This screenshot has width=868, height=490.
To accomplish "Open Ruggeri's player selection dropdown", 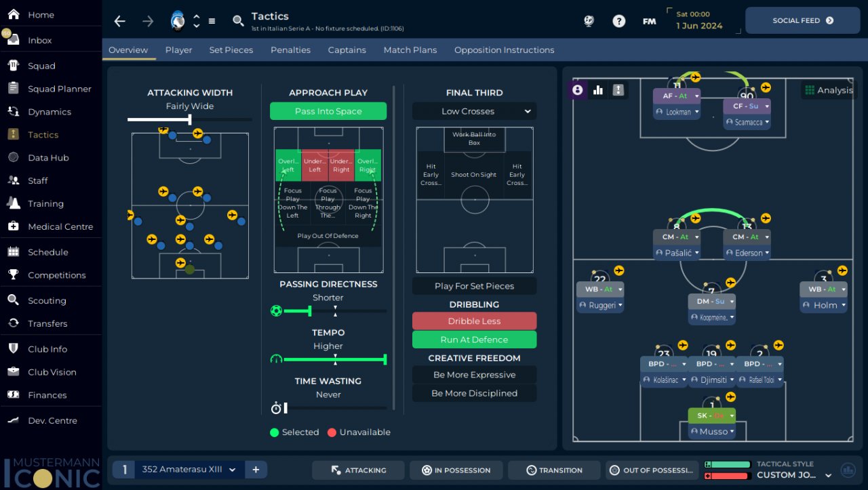I will pos(599,306).
